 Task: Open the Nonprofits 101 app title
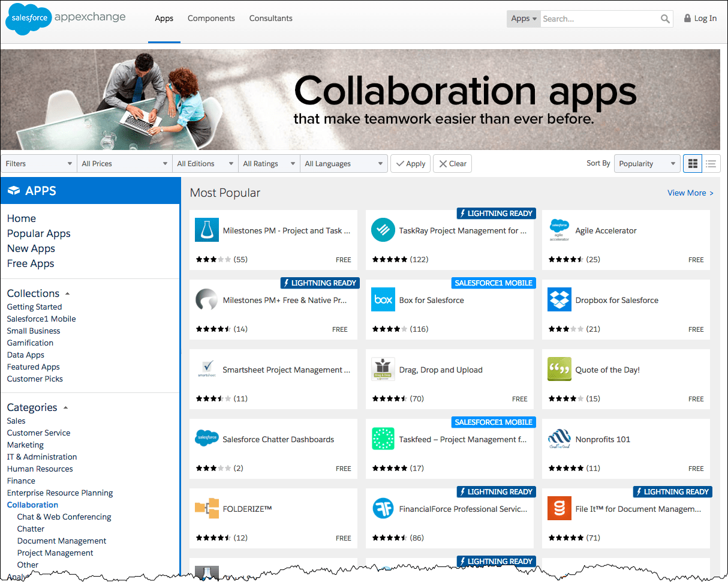tap(603, 439)
